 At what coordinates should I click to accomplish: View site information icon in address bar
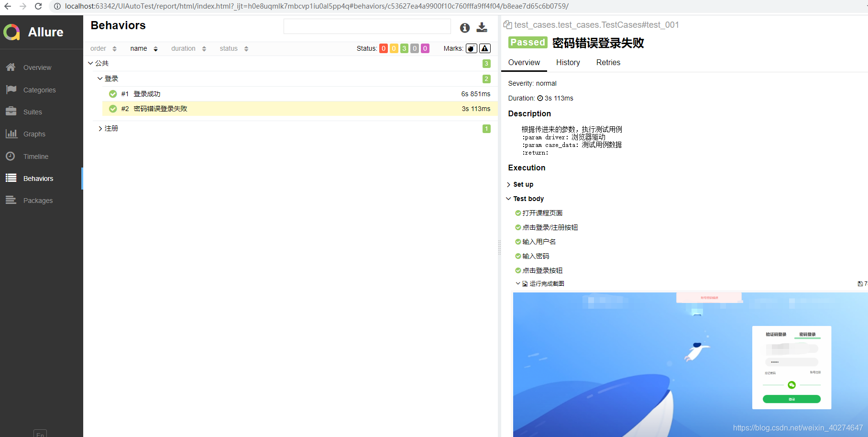[x=57, y=6]
